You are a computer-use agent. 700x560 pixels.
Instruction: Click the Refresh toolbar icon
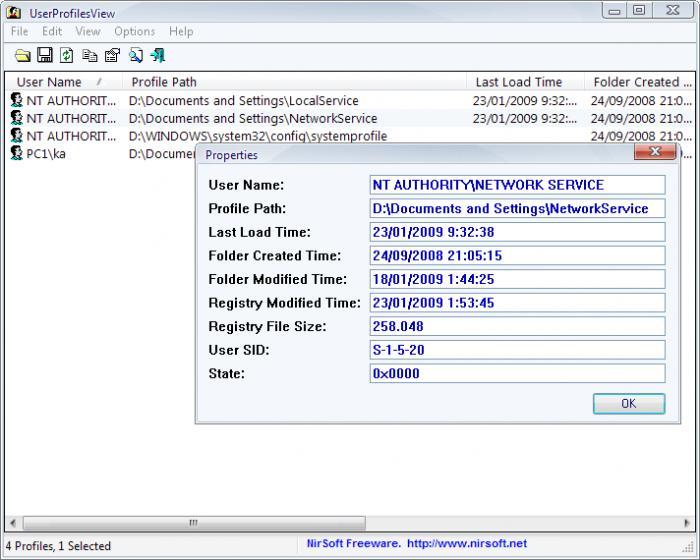click(x=67, y=55)
